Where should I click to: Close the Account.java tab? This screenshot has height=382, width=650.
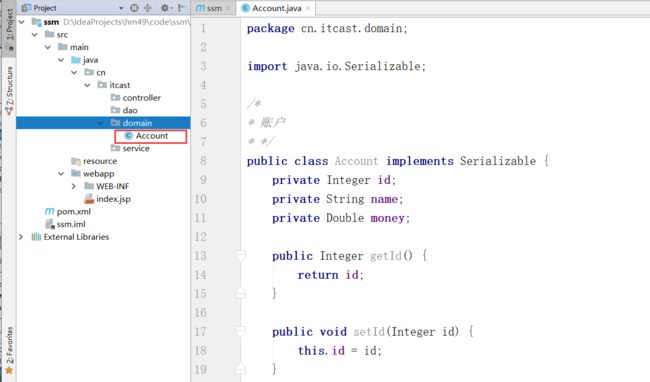[308, 8]
